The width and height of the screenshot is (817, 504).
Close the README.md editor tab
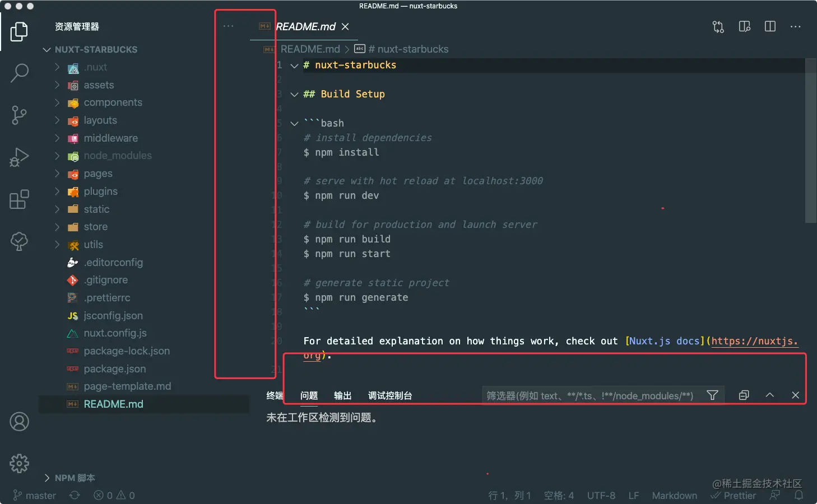click(345, 27)
